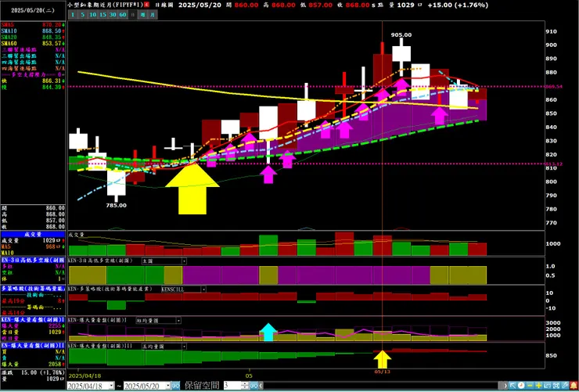This screenshot has height=392, width=579.
Task: Click the 當日量 1029 value row
Action: coord(33,332)
